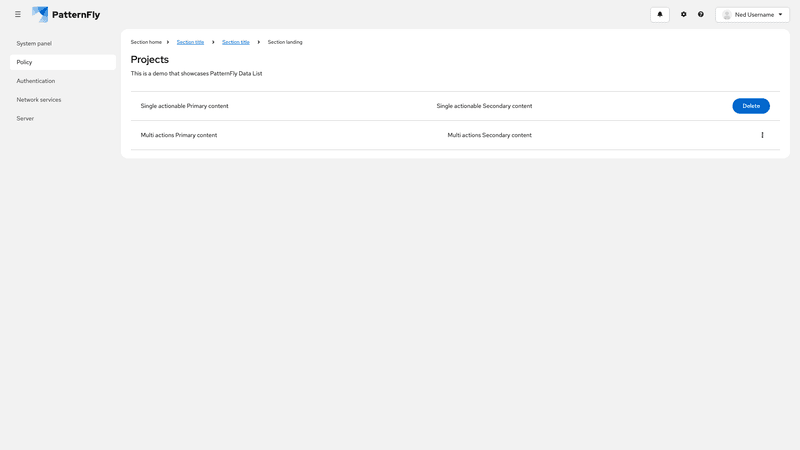Open Authentication in the sidebar
Image resolution: width=800 pixels, height=450 pixels.
click(36, 81)
